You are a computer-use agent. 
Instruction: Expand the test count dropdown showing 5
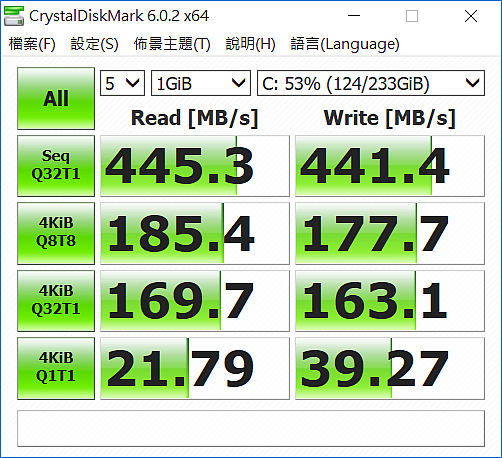coord(122,83)
